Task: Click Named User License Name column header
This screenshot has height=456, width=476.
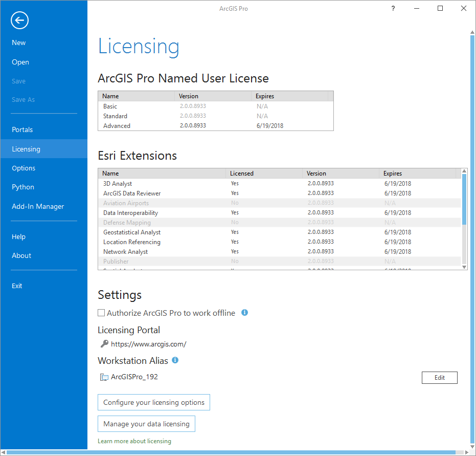Action: coord(137,96)
